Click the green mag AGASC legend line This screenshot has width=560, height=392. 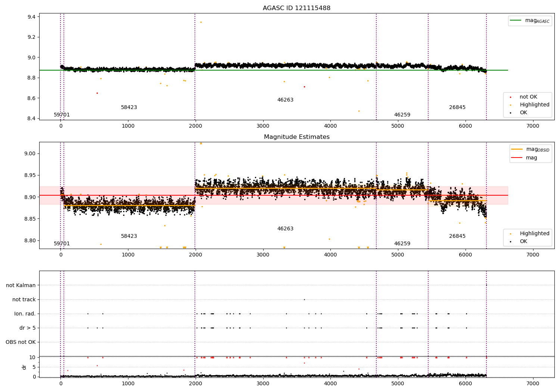[x=516, y=21]
